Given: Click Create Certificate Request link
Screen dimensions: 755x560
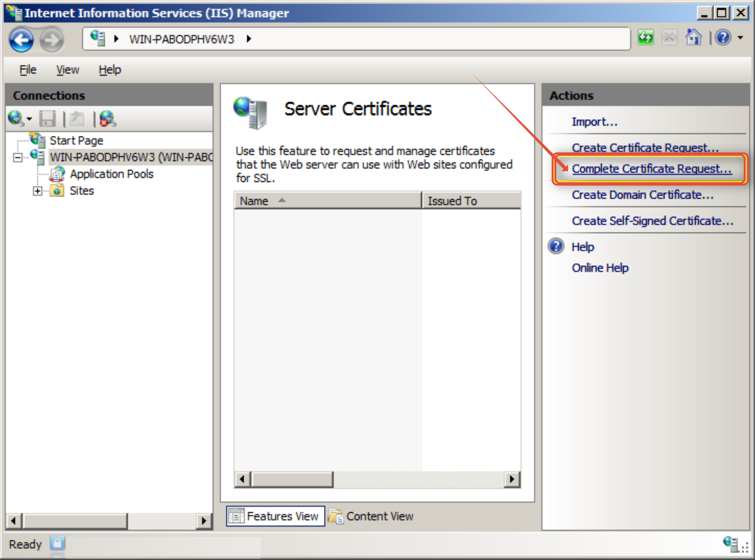Looking at the screenshot, I should (645, 148).
